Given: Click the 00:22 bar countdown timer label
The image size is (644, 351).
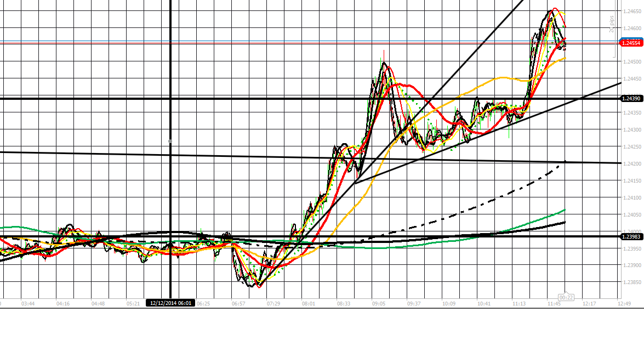Looking at the screenshot, I should [565, 296].
